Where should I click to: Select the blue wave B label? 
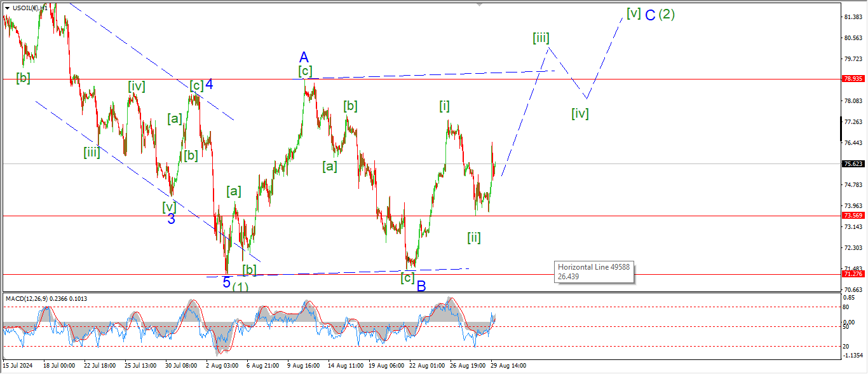[x=421, y=287]
